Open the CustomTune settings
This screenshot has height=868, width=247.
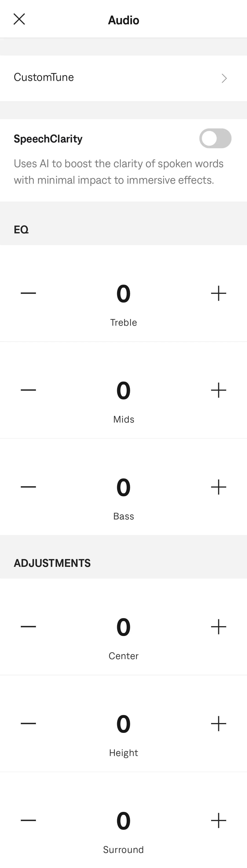point(123,78)
